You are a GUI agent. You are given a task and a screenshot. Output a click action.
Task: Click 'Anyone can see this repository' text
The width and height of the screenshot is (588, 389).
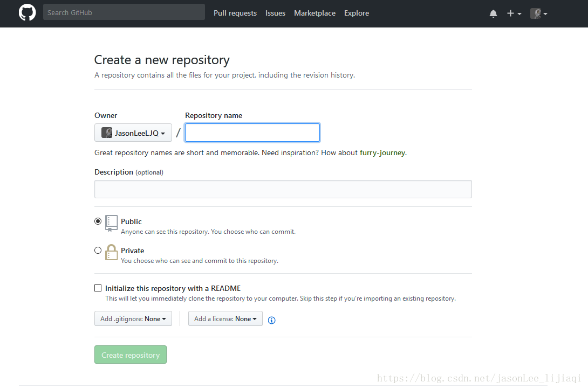[208, 232]
